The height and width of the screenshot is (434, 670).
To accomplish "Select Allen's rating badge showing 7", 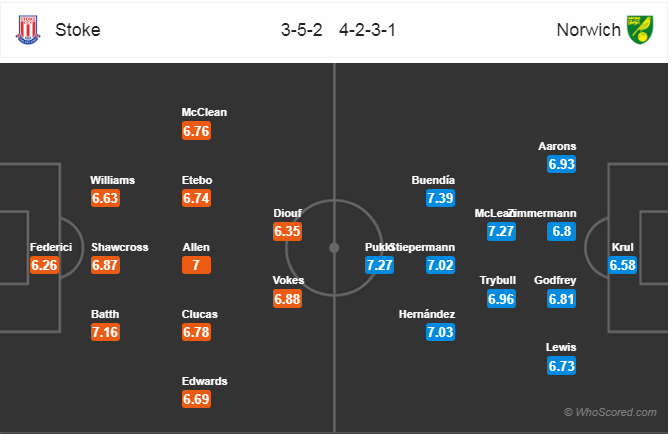I will pos(196,265).
